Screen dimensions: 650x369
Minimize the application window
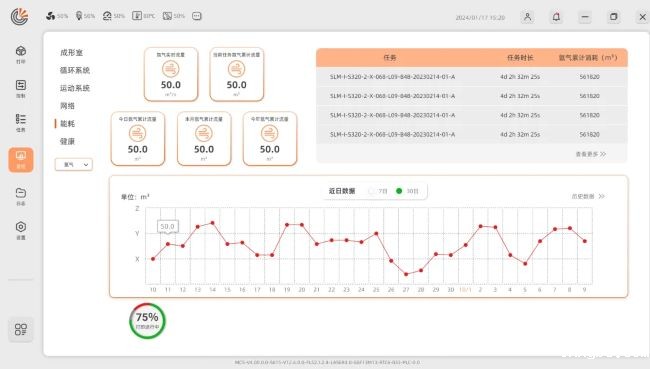(x=585, y=17)
